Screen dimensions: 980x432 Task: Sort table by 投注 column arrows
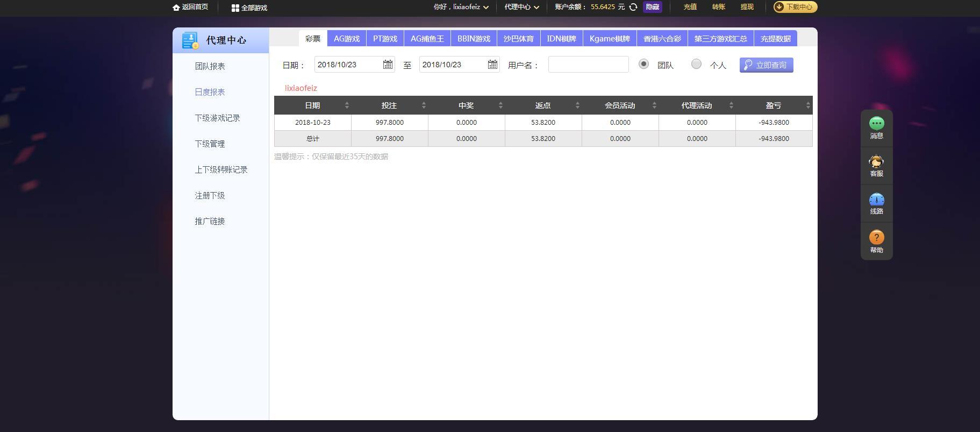pos(424,105)
